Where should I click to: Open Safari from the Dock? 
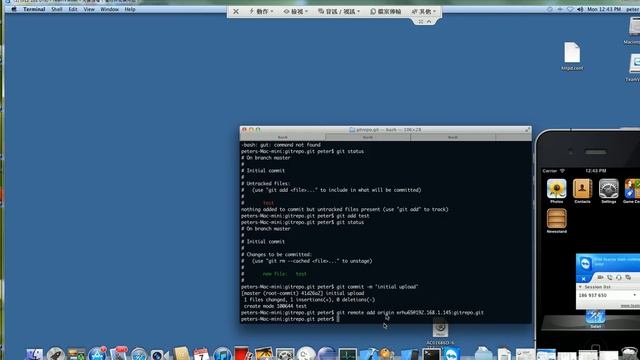(139, 354)
